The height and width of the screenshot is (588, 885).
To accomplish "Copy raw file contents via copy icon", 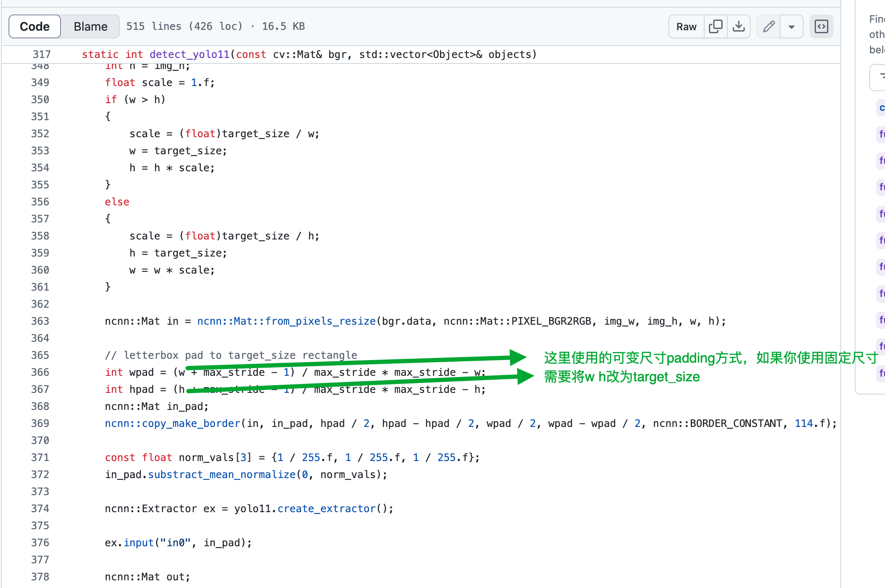I will point(715,26).
